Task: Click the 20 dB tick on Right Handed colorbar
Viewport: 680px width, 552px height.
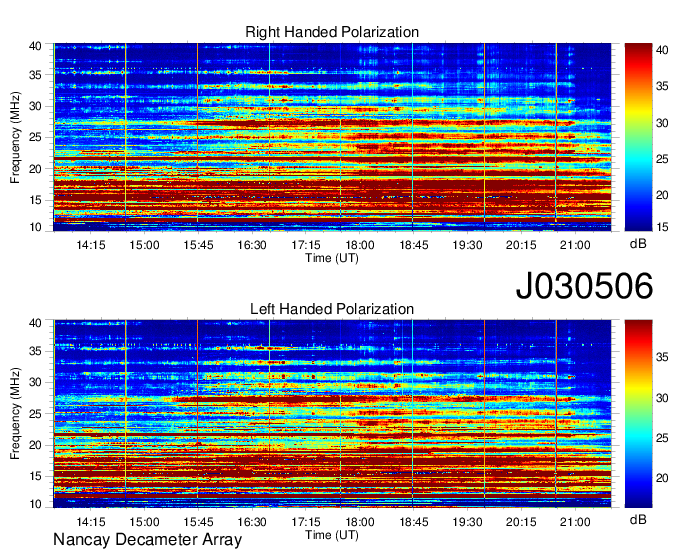Action: (x=662, y=195)
